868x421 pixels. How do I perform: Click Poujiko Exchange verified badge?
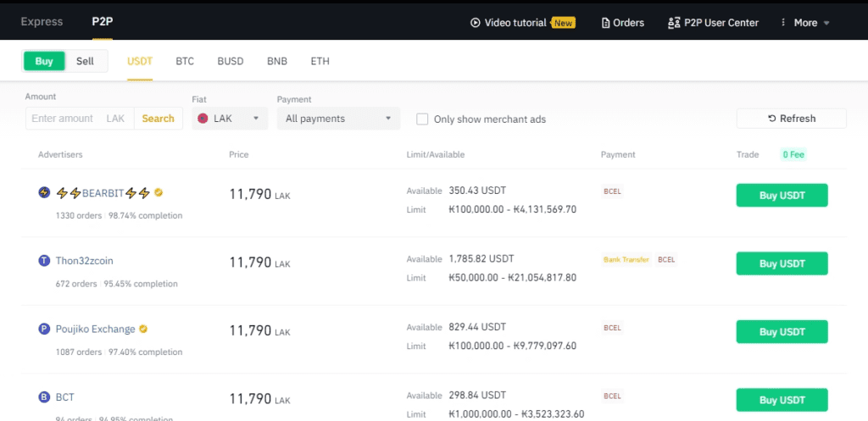pyautogui.click(x=143, y=330)
